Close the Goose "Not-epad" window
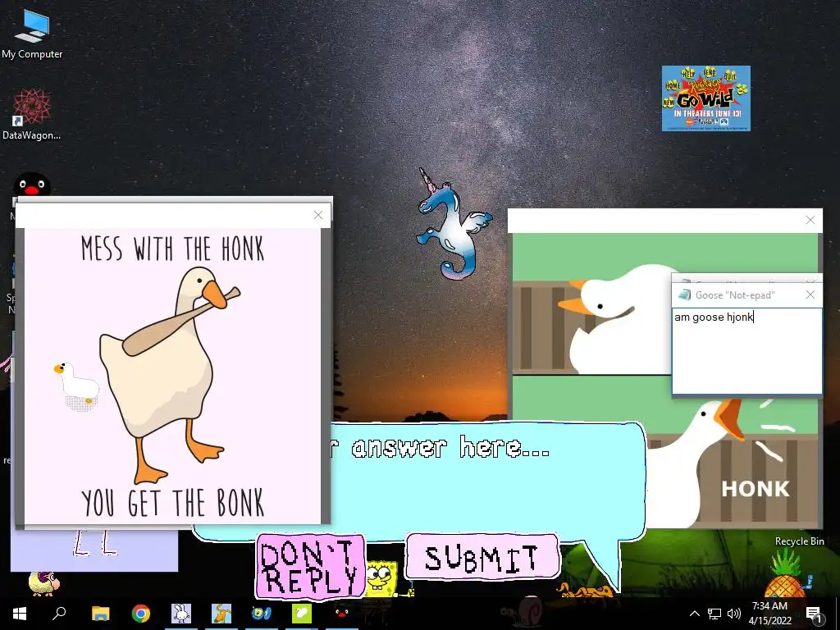This screenshot has height=630, width=840. [810, 294]
